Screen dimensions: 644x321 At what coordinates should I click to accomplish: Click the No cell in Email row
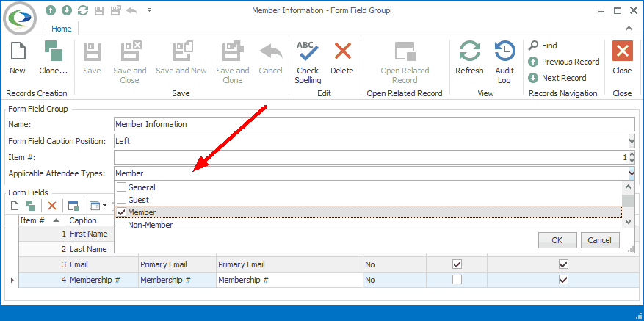(394, 264)
